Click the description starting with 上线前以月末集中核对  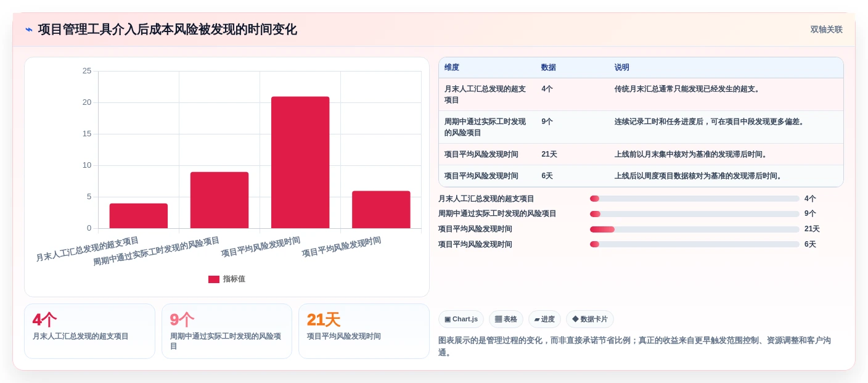[692, 154]
